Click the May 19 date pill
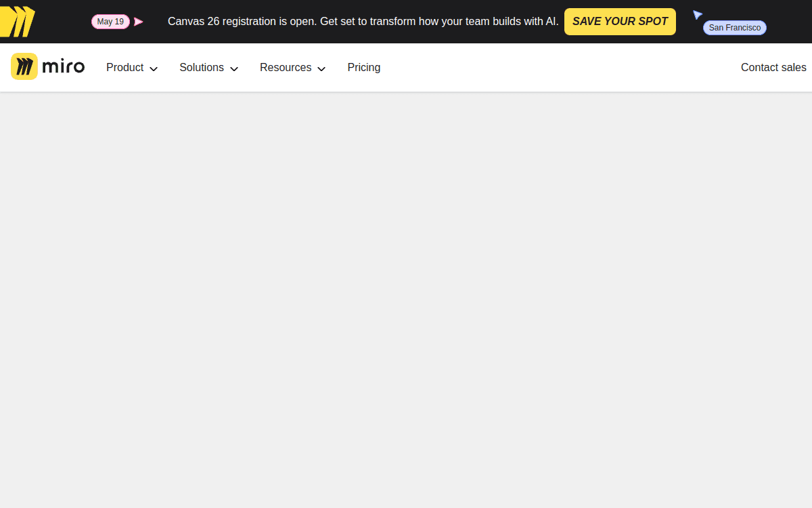812x508 pixels. 110,21
